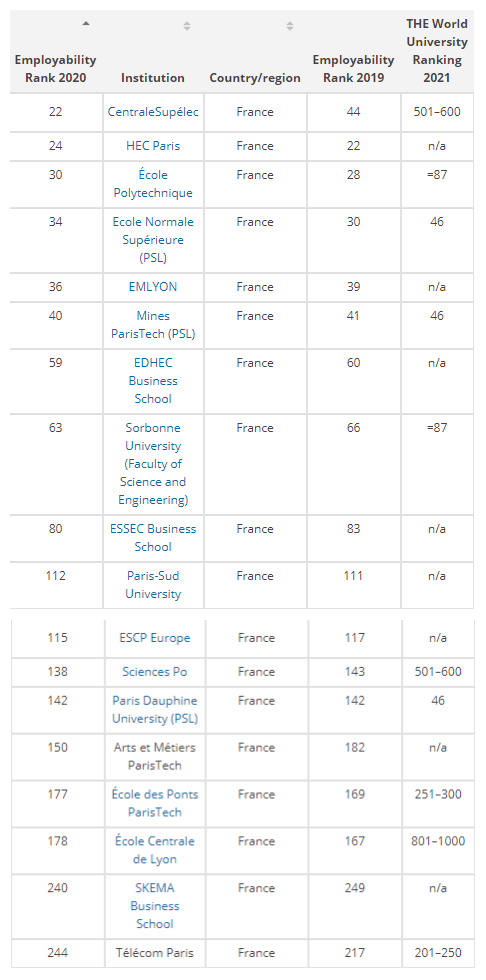This screenshot has width=486, height=980.
Task: Click ESSEC Business School link
Action: pyautogui.click(x=153, y=538)
